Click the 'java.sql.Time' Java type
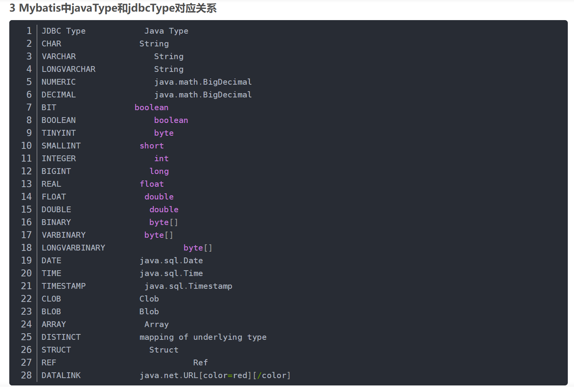The height and width of the screenshot is (392, 574). (171, 273)
